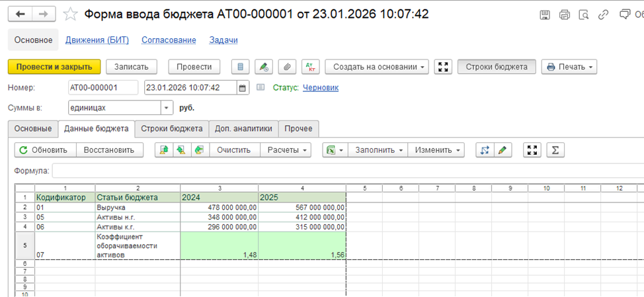Show Дт/Кт postings icon

(311, 67)
